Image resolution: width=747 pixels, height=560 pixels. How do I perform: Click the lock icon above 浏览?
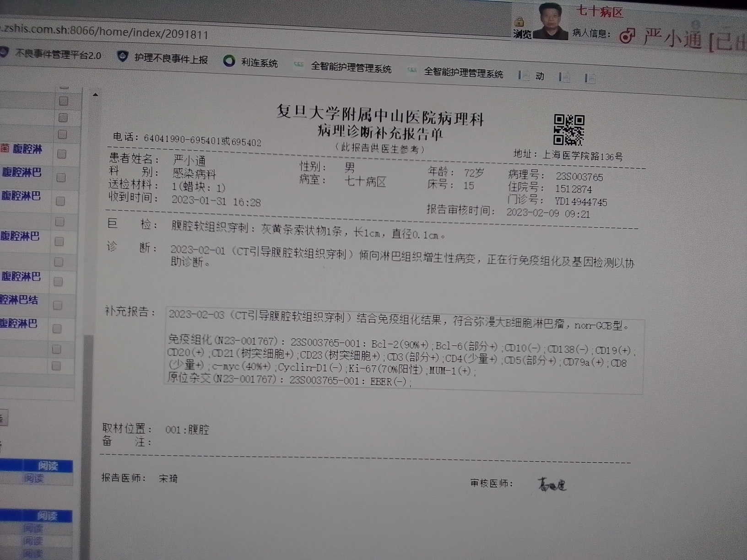point(519,22)
